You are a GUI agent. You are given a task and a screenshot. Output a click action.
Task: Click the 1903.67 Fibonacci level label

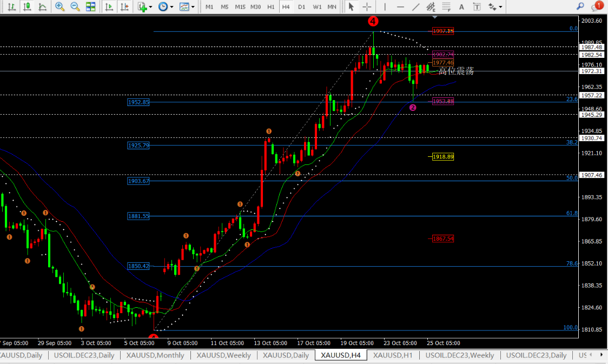coord(138,181)
